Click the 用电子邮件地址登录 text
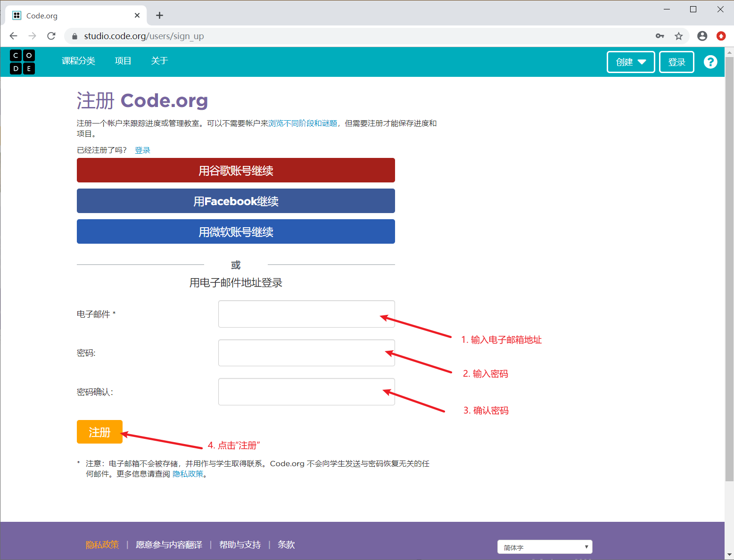Viewport: 734px width, 560px height. click(236, 282)
